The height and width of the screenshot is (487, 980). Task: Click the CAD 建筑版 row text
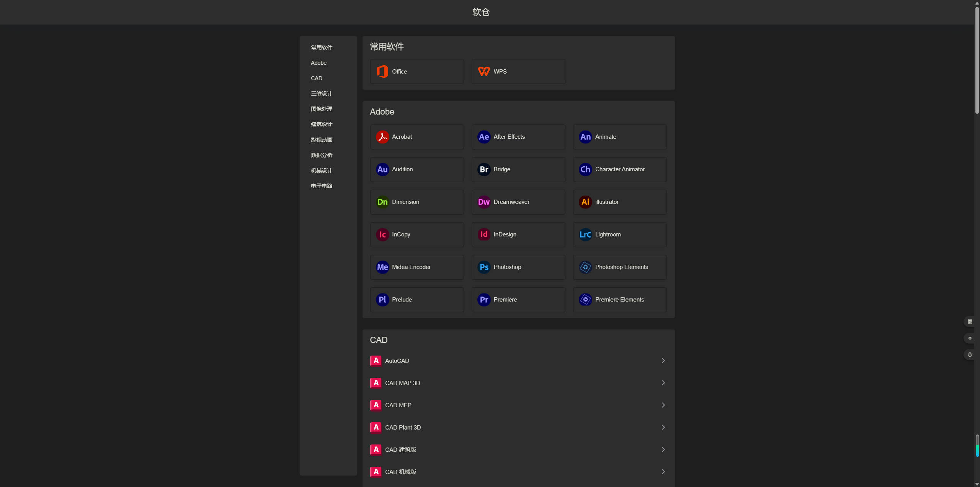pyautogui.click(x=400, y=449)
